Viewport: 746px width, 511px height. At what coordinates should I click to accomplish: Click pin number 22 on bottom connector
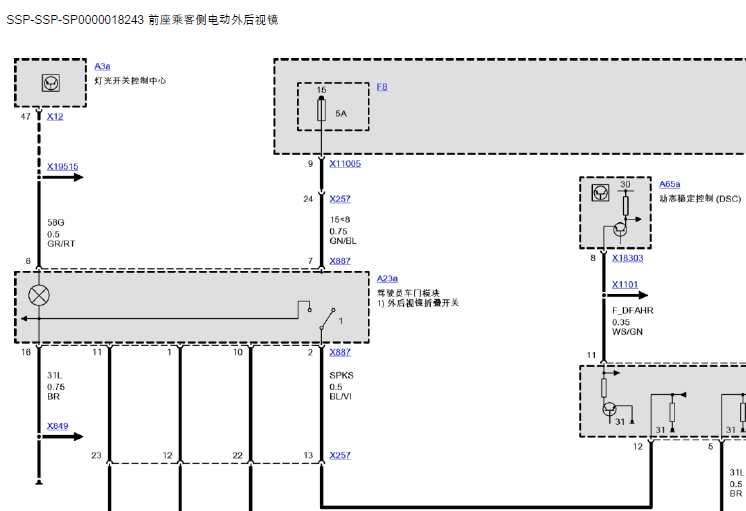pos(238,455)
